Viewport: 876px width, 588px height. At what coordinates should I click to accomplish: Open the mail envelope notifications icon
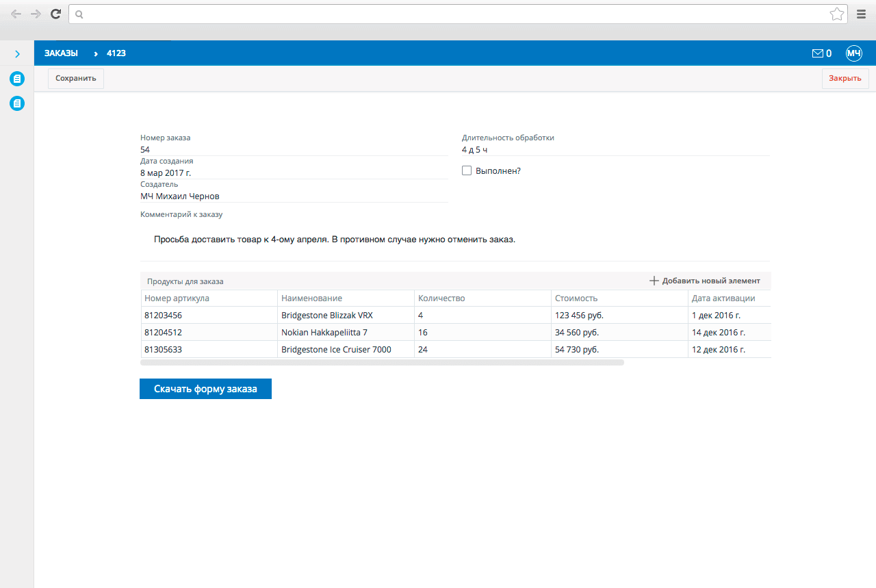[817, 53]
